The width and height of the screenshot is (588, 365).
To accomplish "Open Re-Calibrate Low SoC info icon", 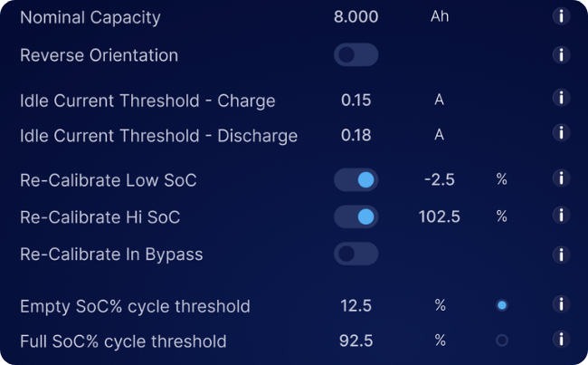I will pos(561,179).
